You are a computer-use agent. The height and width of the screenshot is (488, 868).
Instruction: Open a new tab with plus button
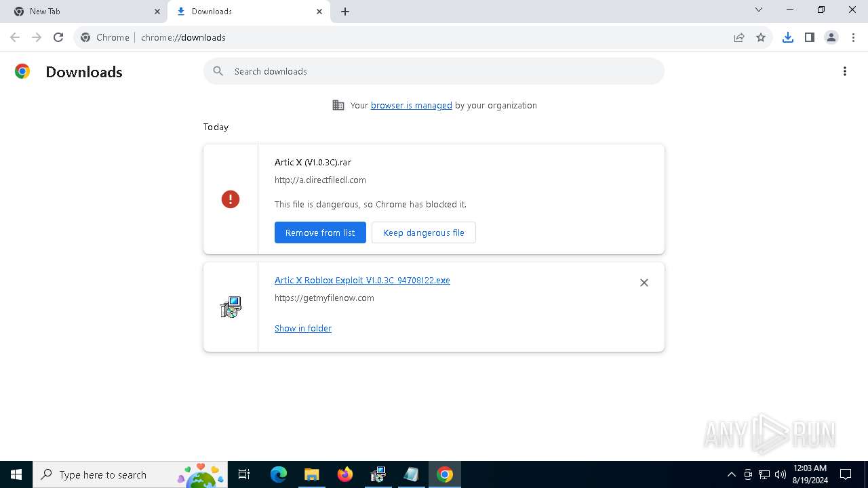345,12
